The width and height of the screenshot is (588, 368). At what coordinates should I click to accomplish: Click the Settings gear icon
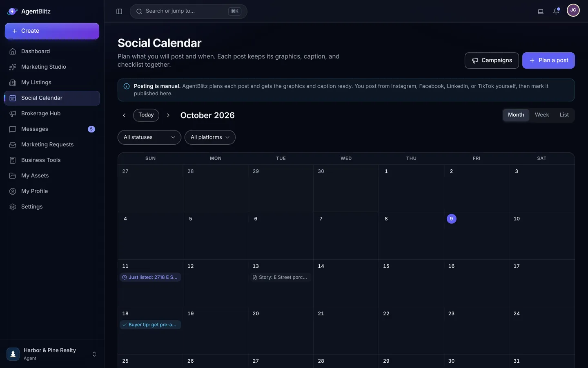[x=13, y=207]
